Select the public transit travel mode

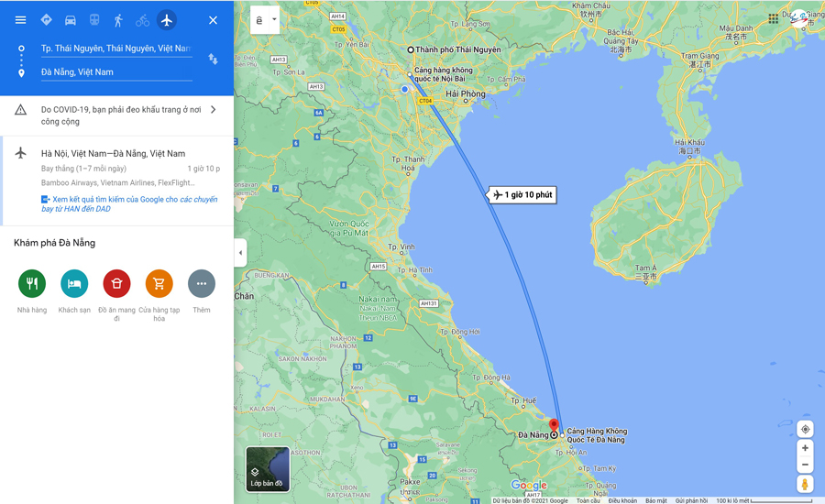(x=94, y=20)
